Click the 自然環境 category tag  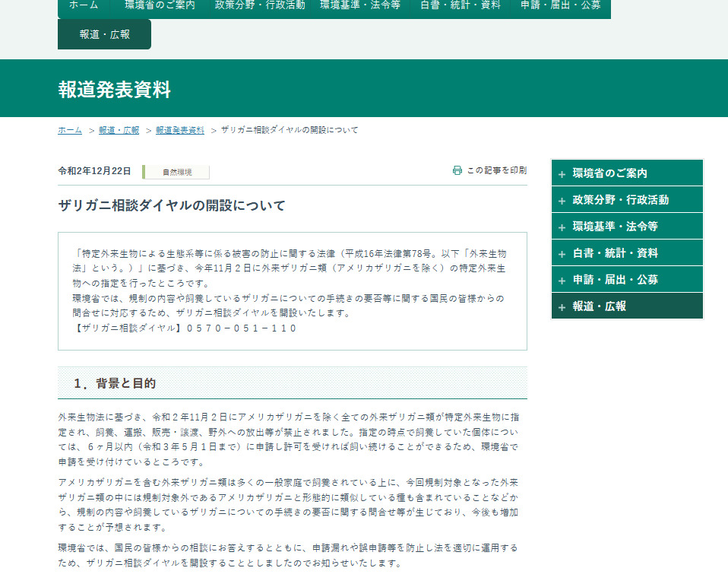(x=177, y=172)
